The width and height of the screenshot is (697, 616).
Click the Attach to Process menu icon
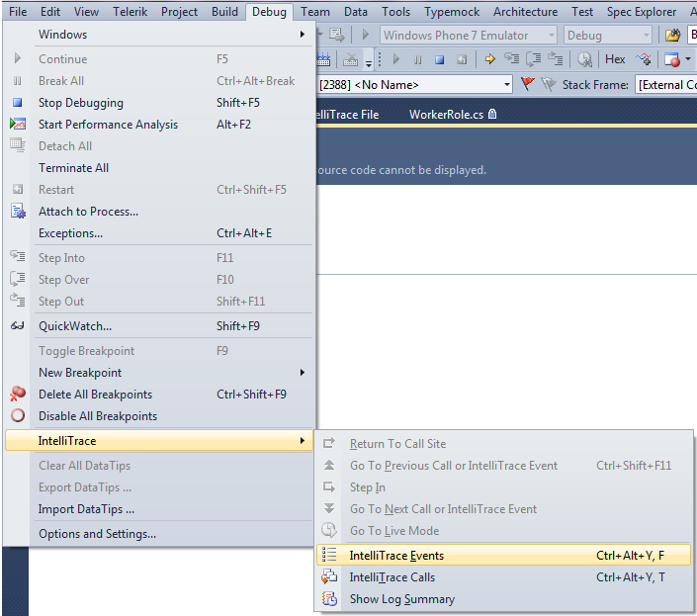[18, 212]
